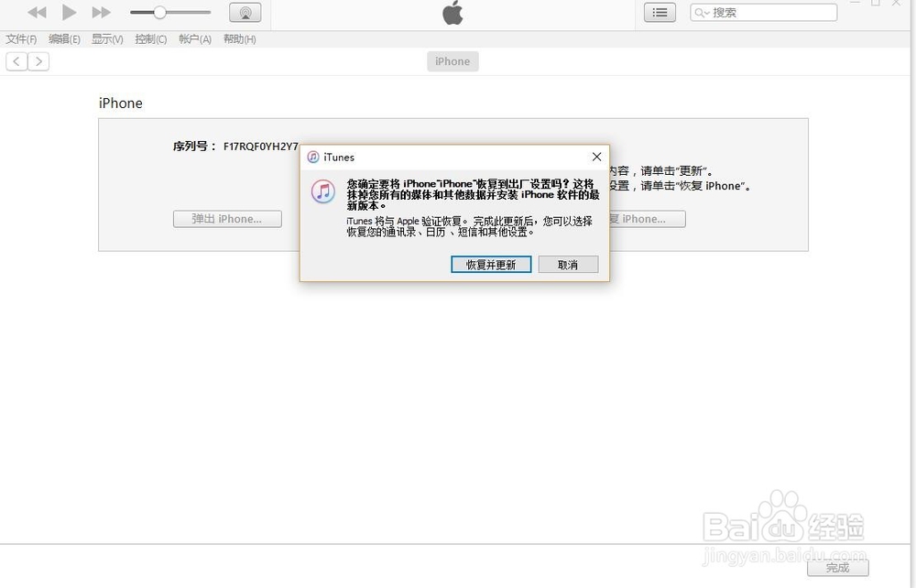The image size is (916, 588).
Task: Click the iPhone heading text
Action: click(120, 103)
